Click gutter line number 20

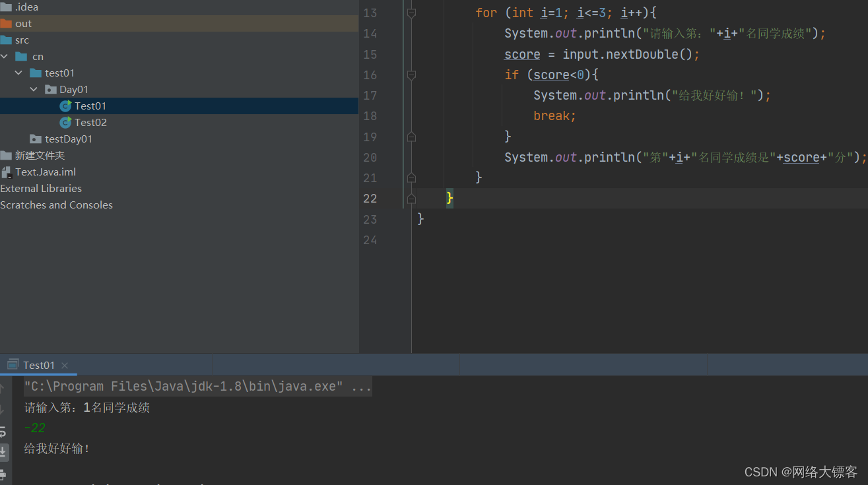pos(370,158)
